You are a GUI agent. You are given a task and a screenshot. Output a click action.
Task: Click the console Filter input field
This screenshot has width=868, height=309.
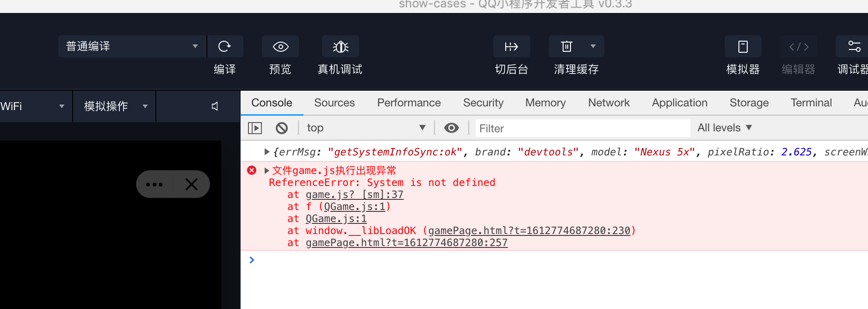(582, 128)
